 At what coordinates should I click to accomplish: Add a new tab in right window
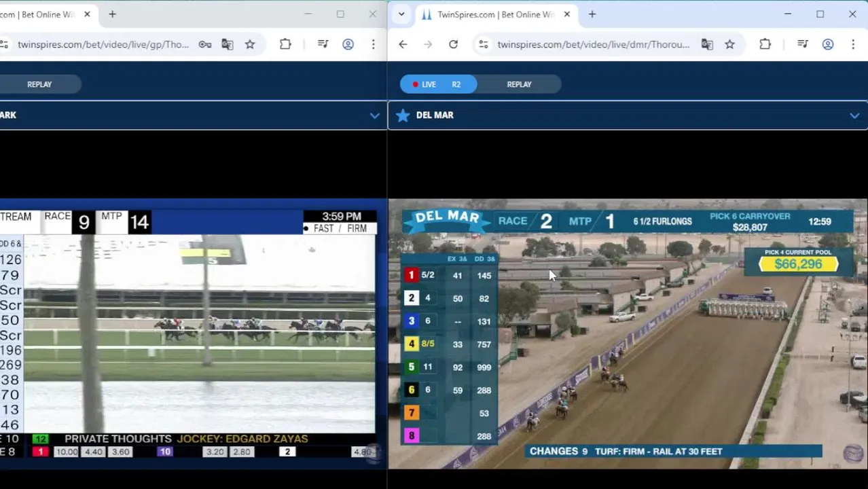click(x=592, y=14)
